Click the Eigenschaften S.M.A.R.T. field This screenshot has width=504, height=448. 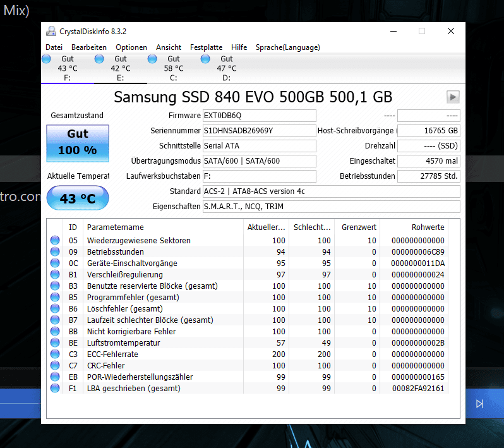click(331, 206)
